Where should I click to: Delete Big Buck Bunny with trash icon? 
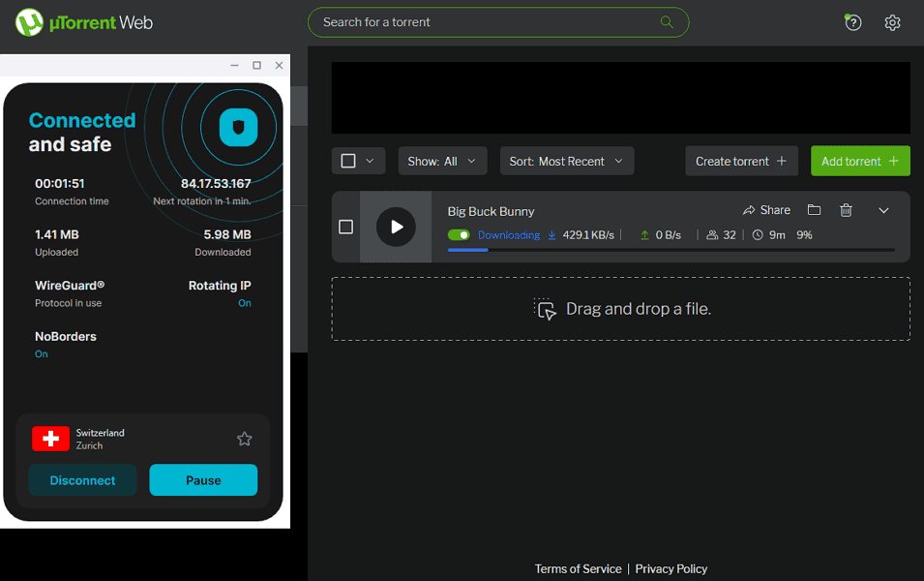[x=846, y=210]
